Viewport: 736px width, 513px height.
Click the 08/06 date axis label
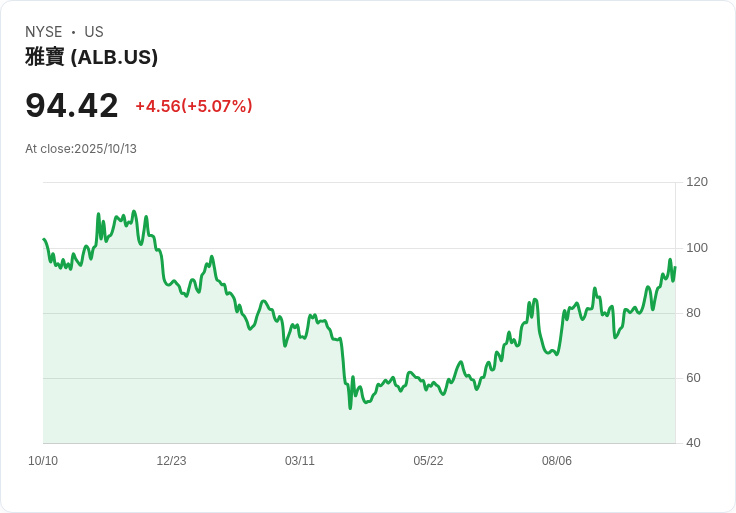point(557,461)
